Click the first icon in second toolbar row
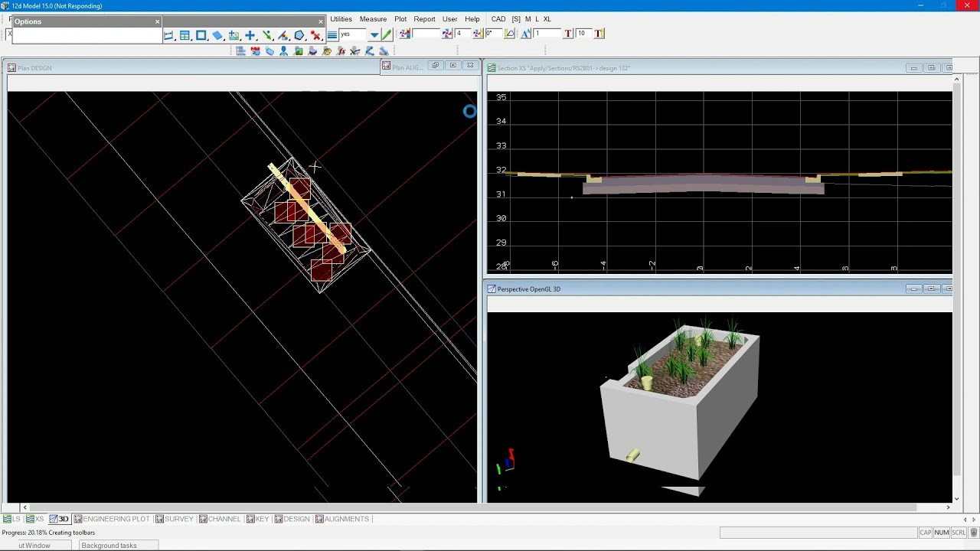Viewport: 980px width, 551px height. pyautogui.click(x=240, y=51)
